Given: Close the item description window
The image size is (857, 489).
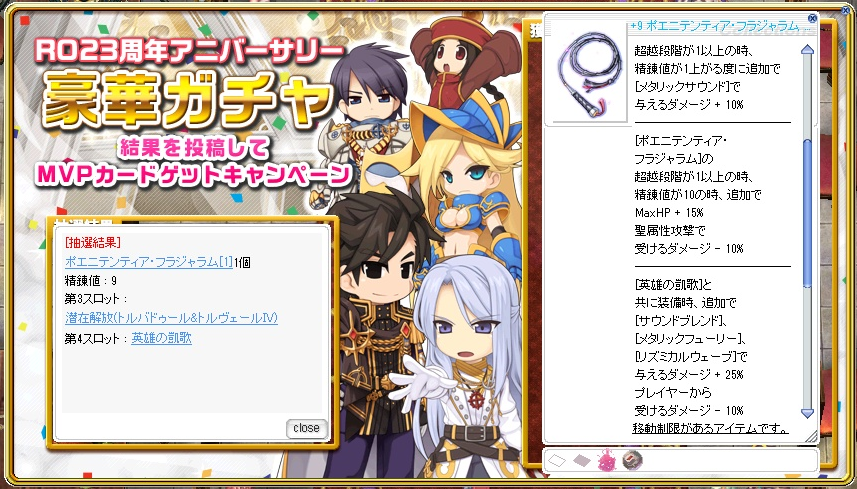Looking at the screenshot, I should point(812,19).
